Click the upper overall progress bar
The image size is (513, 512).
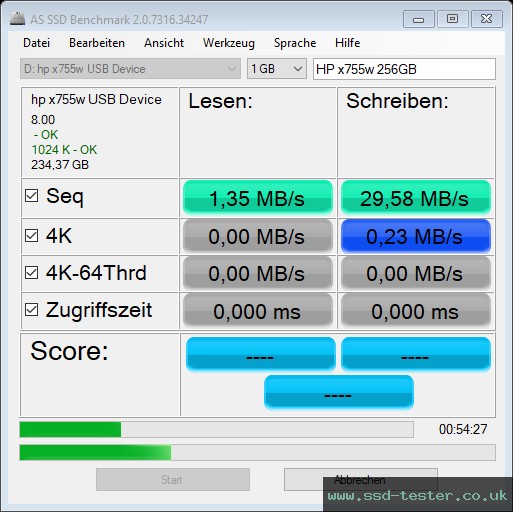pyautogui.click(x=217, y=429)
